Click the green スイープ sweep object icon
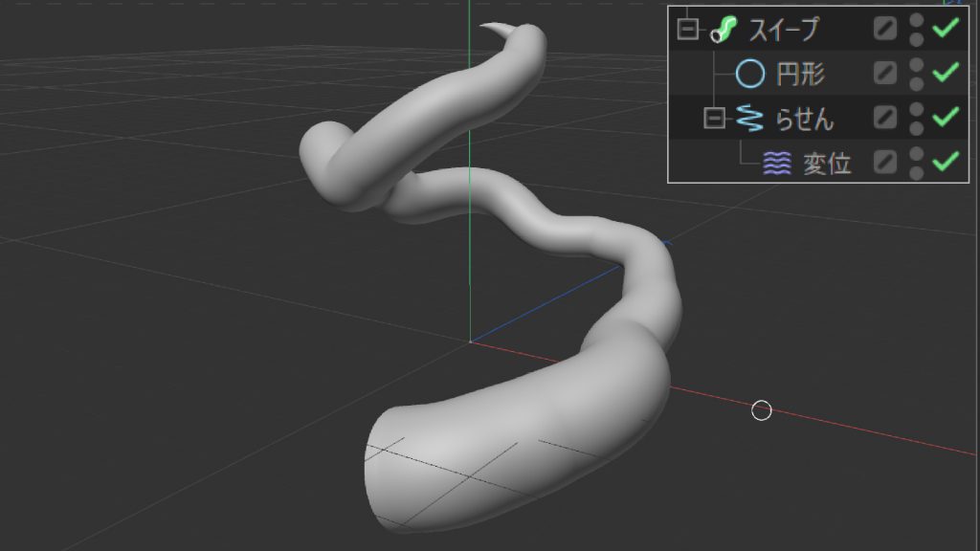Screen dimensions: 980x551 (724, 29)
